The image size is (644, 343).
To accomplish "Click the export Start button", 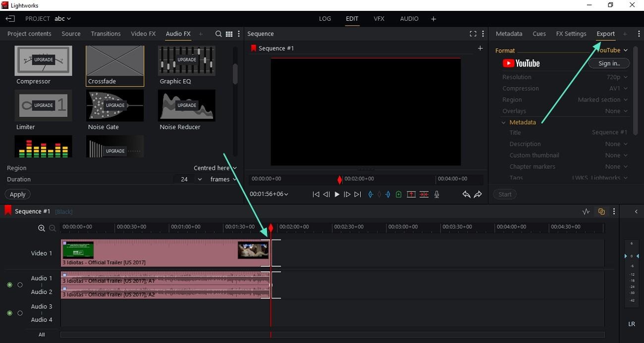I will pos(505,195).
